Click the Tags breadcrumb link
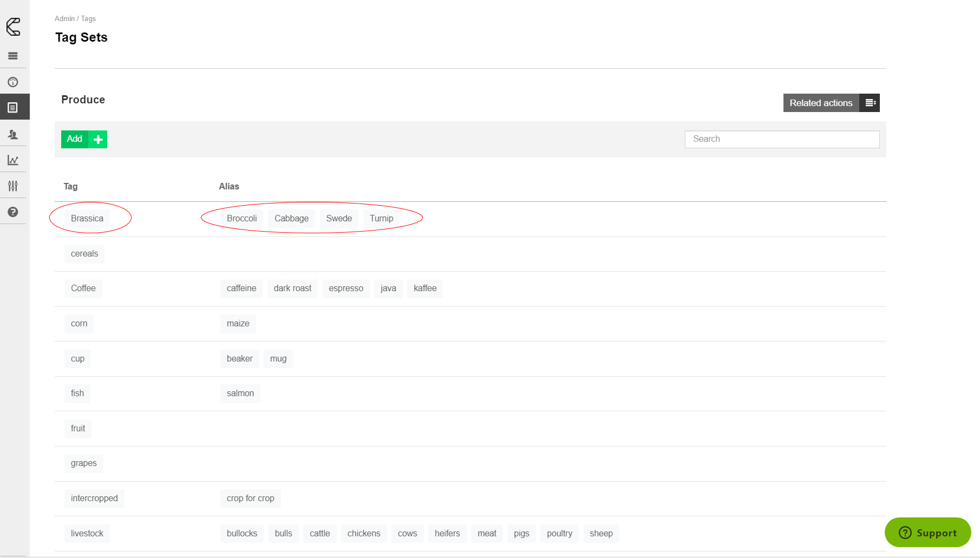980x558 pixels. click(x=88, y=18)
